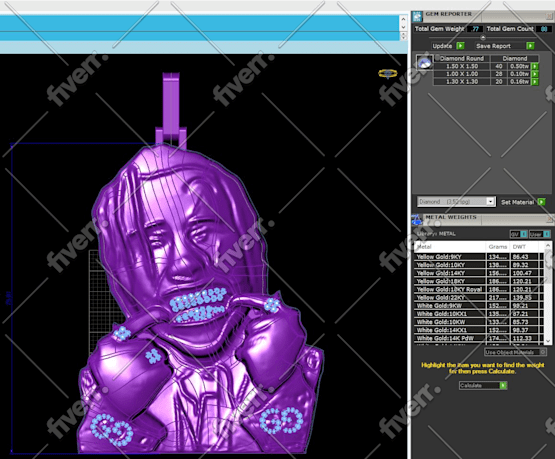Click down arrow of top blue bar scrollbar
This screenshot has width=555, height=459.
coord(403,27)
